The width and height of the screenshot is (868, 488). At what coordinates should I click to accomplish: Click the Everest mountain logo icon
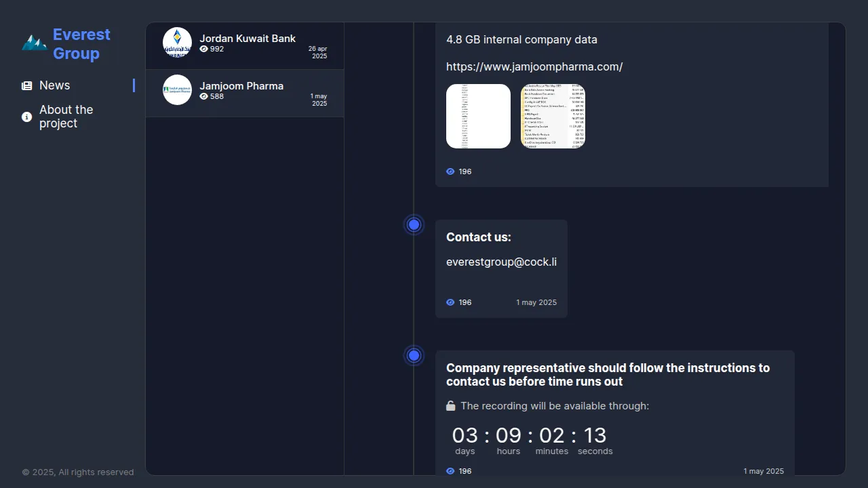coord(34,43)
